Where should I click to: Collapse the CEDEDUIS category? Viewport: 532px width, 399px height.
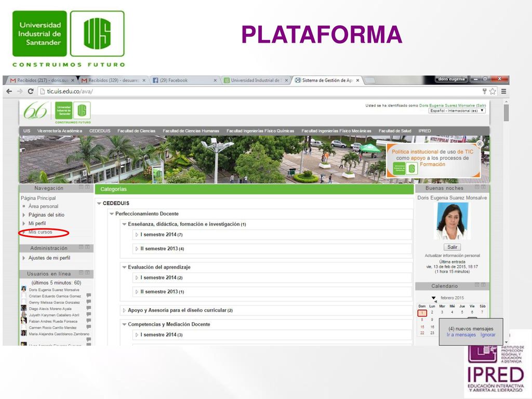pyautogui.click(x=99, y=203)
